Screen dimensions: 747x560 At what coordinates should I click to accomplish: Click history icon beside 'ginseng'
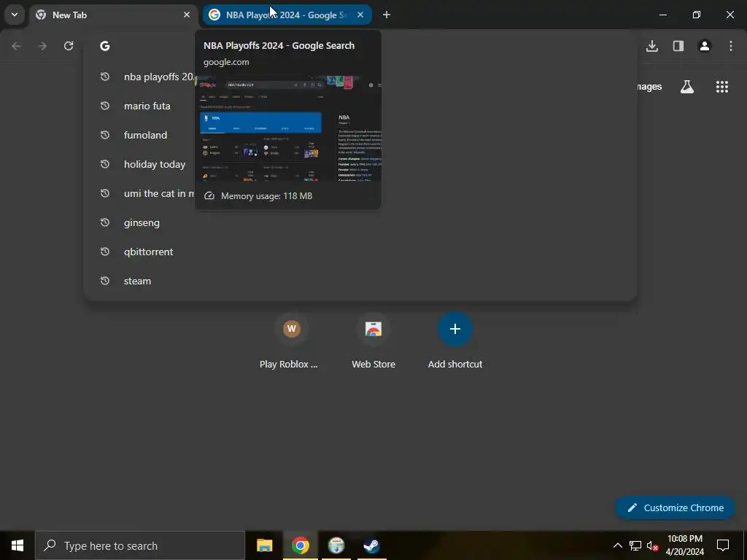coord(105,222)
